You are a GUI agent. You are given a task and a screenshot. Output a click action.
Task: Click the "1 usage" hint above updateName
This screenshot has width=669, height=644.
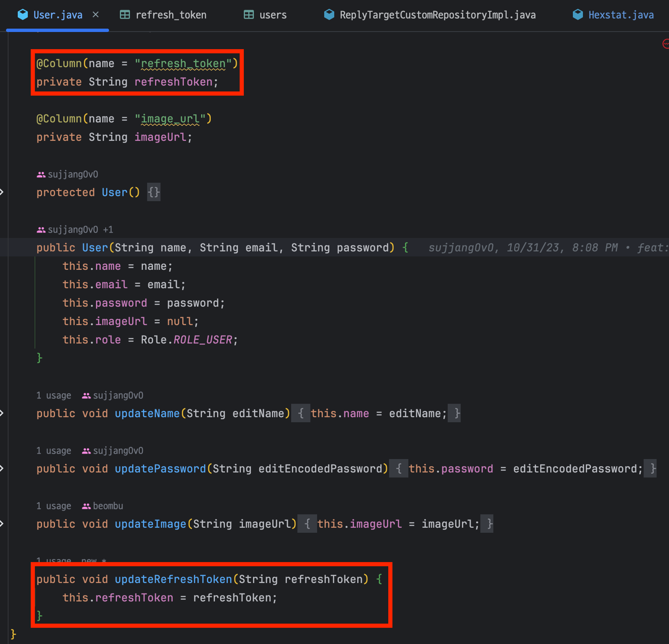click(x=54, y=395)
